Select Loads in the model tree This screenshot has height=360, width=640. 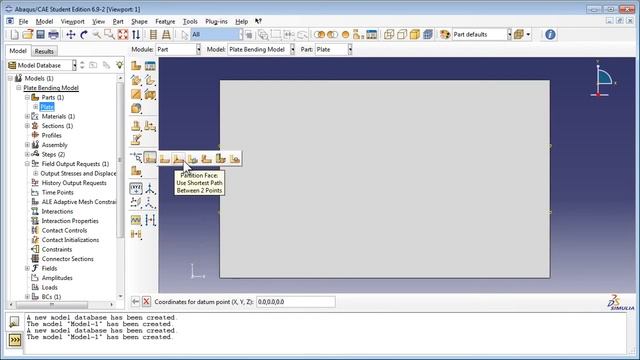coord(49,287)
